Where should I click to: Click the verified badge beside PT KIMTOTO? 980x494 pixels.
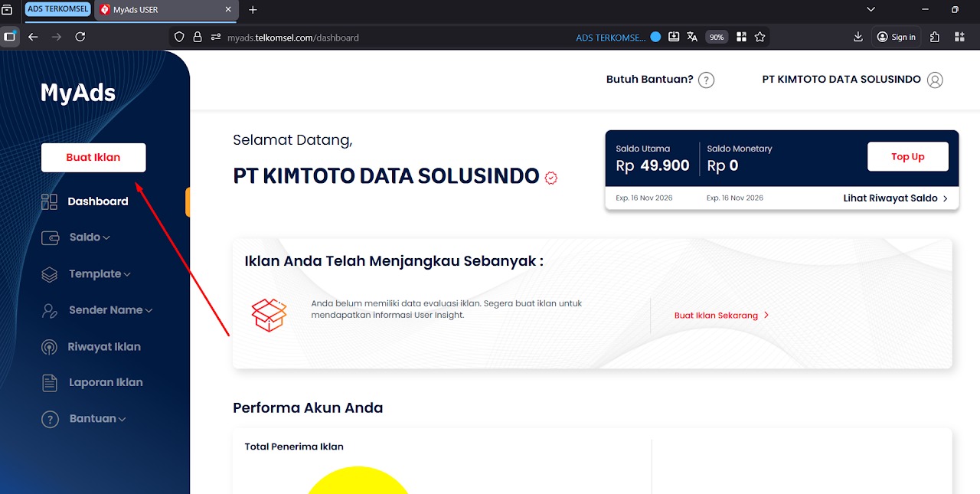[550, 177]
